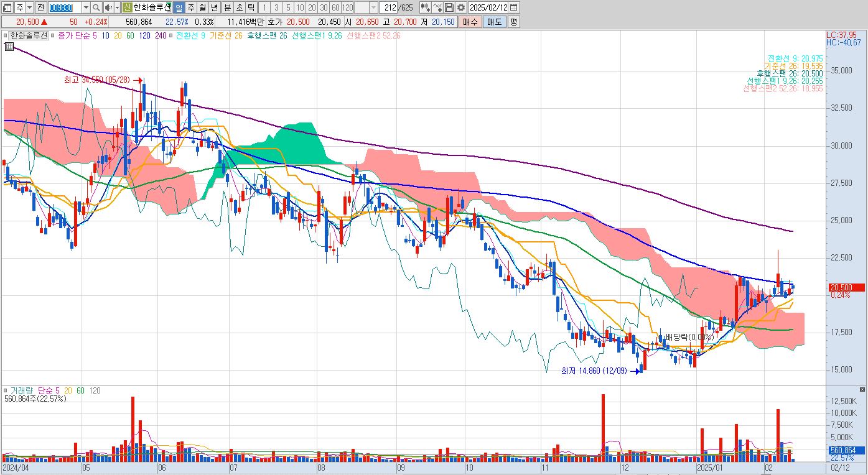Click the magnifier stock search icon
The image size is (868, 475).
96,7
